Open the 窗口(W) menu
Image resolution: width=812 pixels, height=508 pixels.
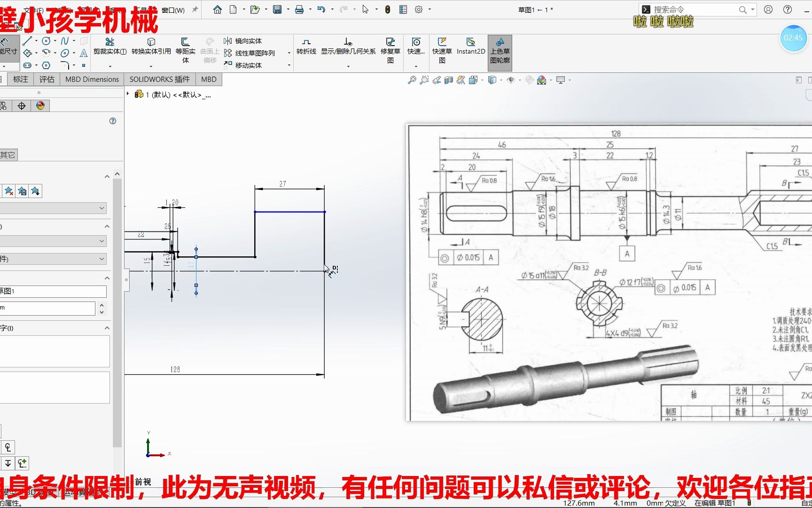pyautogui.click(x=173, y=10)
